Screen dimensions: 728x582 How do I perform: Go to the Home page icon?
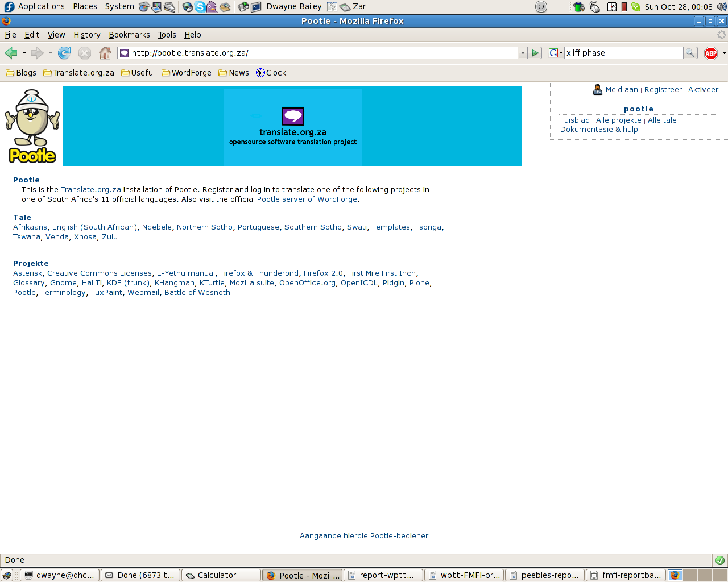coord(105,53)
